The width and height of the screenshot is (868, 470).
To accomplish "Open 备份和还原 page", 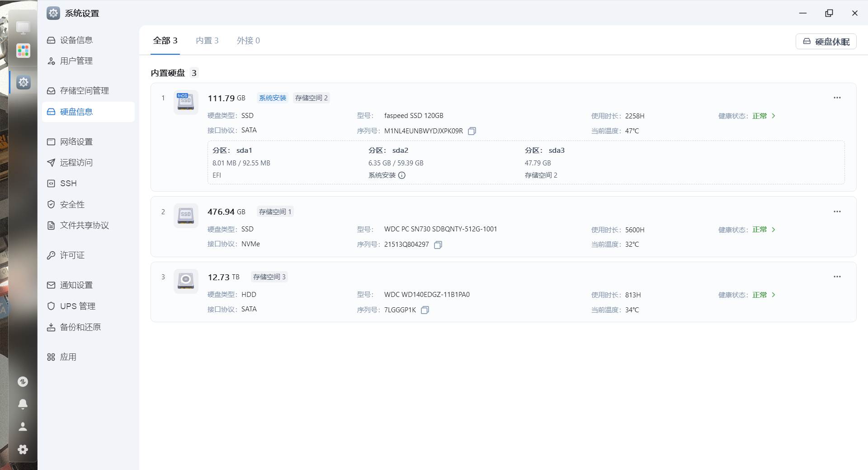I will point(88,327).
